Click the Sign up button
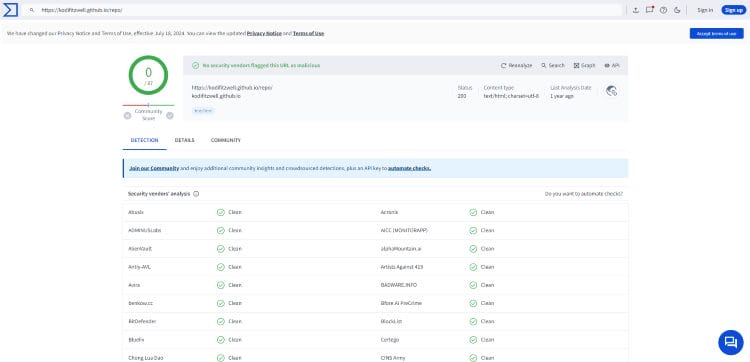This screenshot has width=750, height=362. coord(734,10)
